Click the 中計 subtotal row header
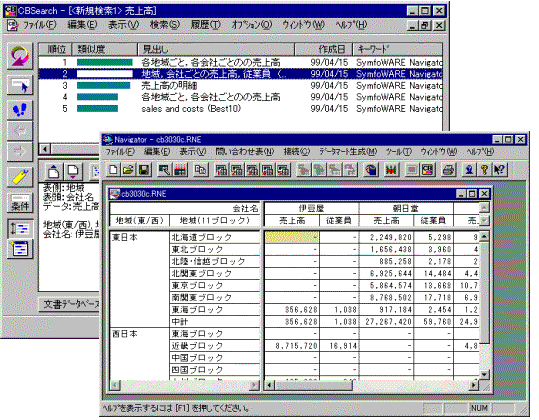The image size is (539, 420). [215, 322]
